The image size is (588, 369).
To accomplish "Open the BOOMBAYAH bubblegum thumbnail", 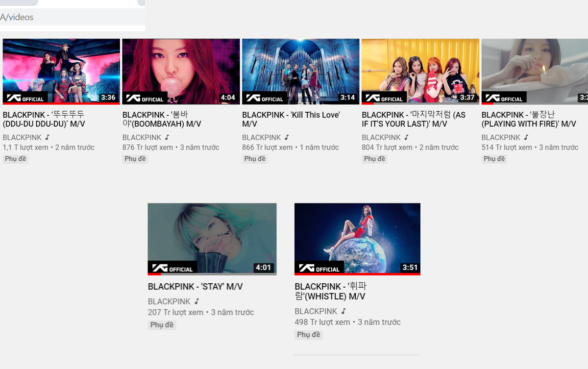I will coord(181,72).
